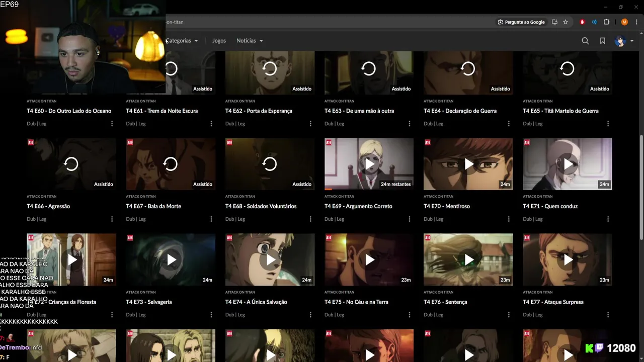Open three-dot menu for E63
Image resolution: width=644 pixels, height=362 pixels.
[409, 124]
